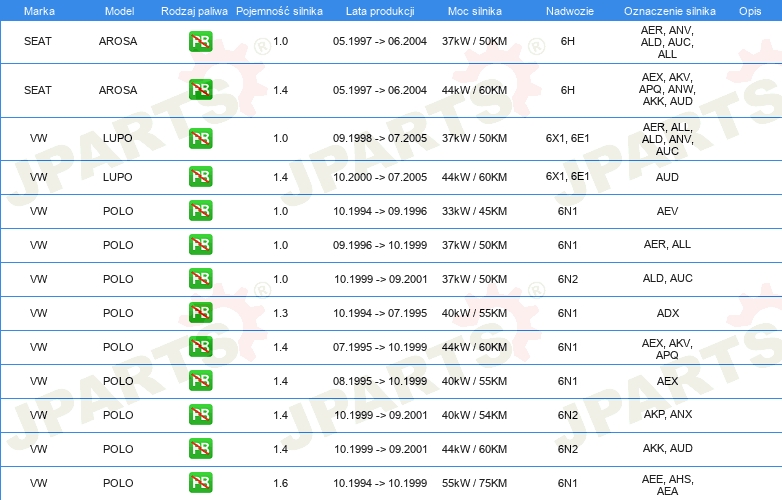Click the Nadwozie column header

pyautogui.click(x=567, y=10)
